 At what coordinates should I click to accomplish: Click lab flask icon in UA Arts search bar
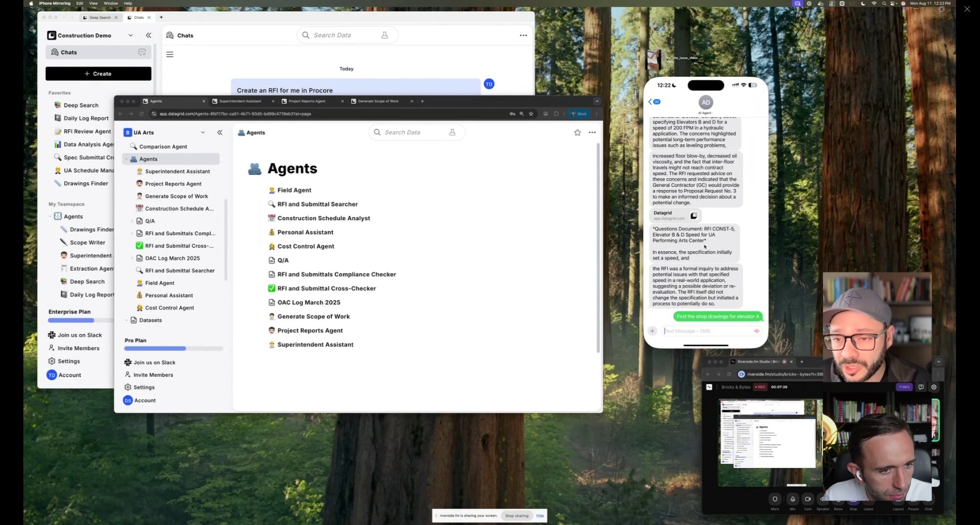(x=452, y=132)
